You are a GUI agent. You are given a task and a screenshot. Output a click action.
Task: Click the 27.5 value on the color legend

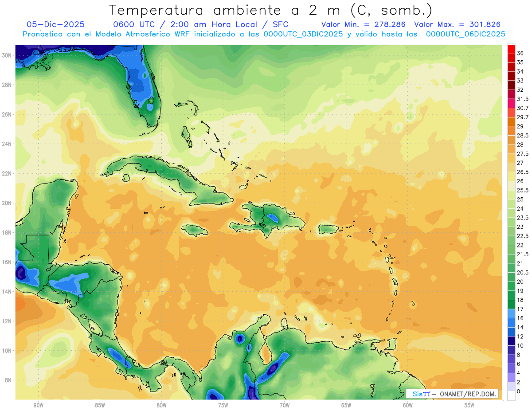click(523, 154)
